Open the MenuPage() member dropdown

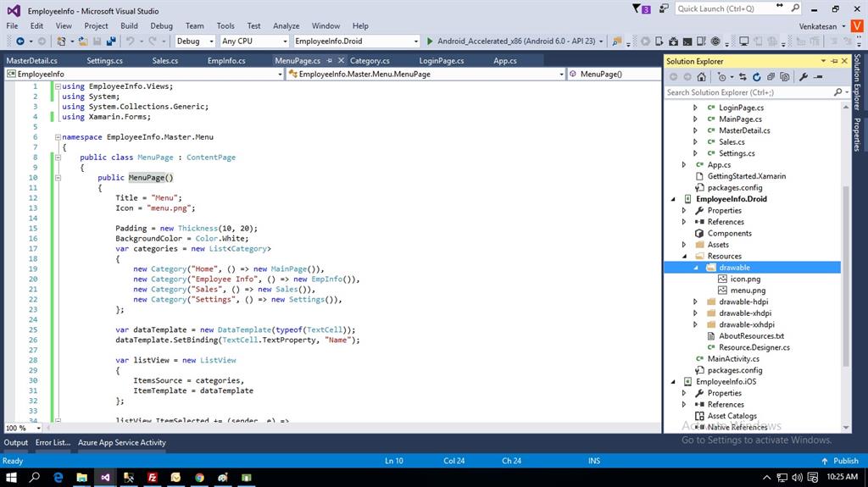(x=615, y=75)
